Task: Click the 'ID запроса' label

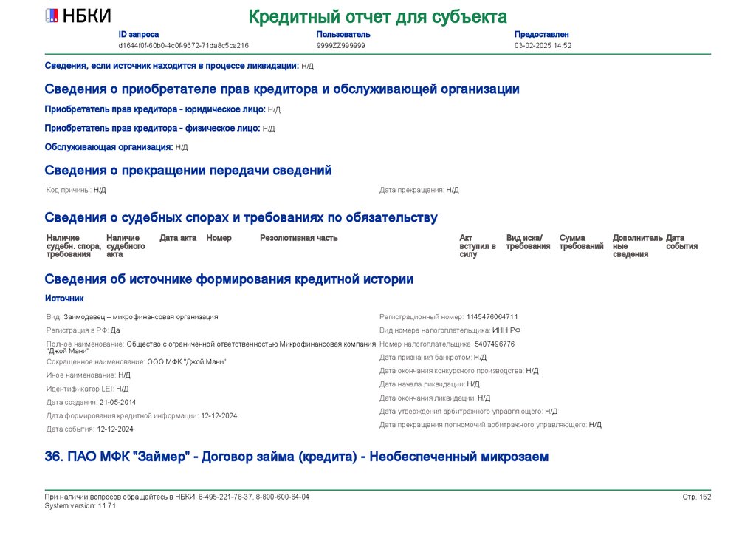Action: (138, 34)
